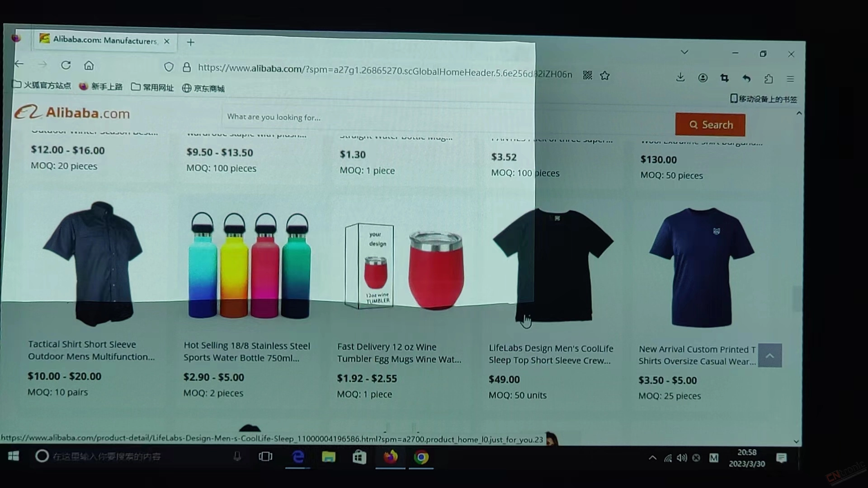Open the stainless steel water bottles image
868x488 pixels.
click(x=250, y=266)
